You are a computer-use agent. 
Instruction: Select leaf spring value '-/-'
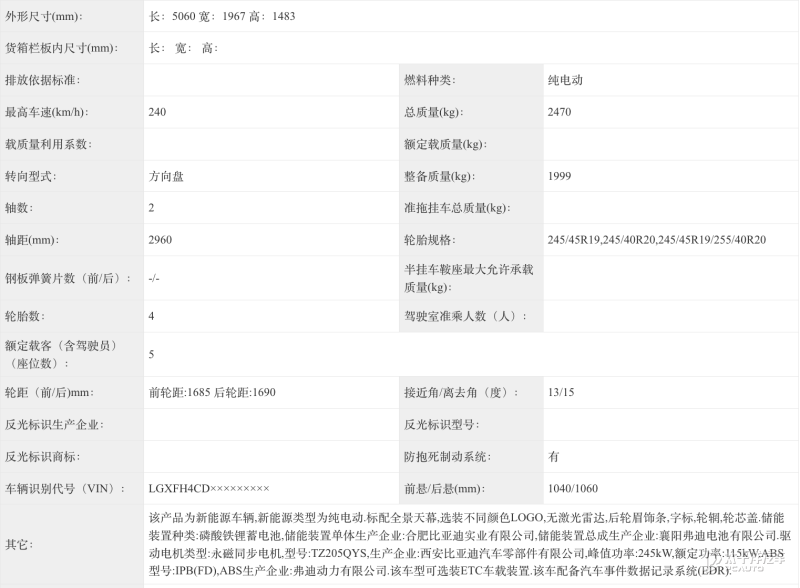(154, 279)
